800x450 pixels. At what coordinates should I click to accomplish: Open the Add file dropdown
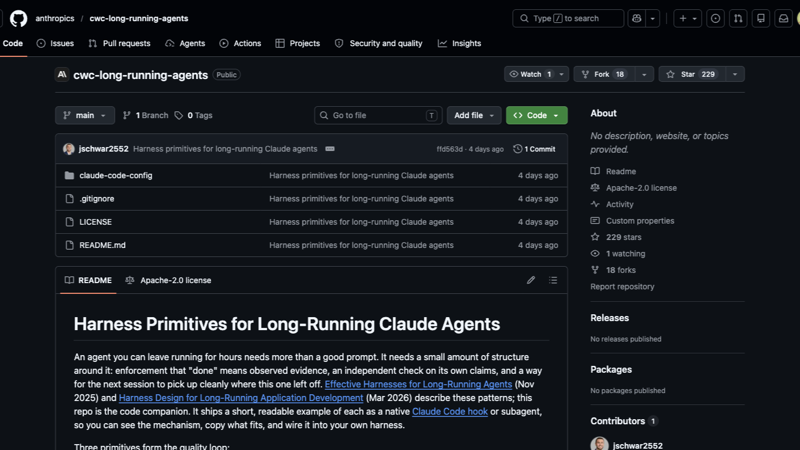point(474,115)
